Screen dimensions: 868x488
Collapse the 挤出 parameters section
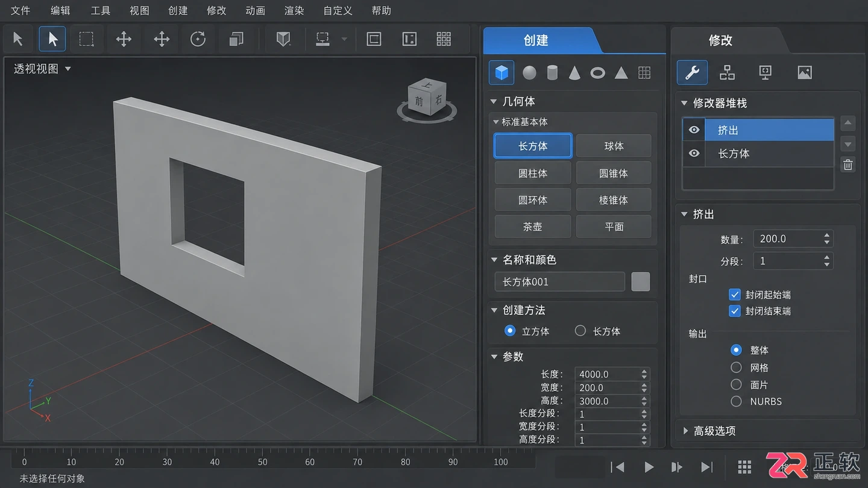point(684,214)
